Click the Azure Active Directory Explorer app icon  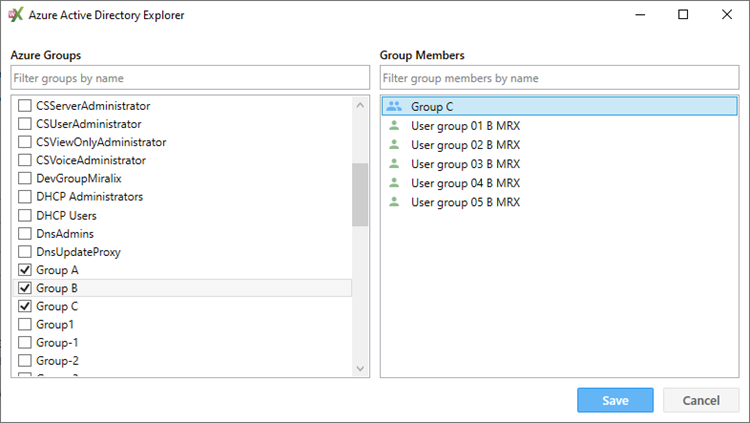16,15
